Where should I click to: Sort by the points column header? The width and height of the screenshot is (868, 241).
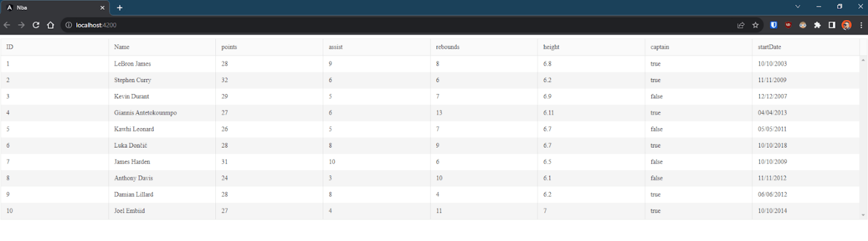click(269, 47)
